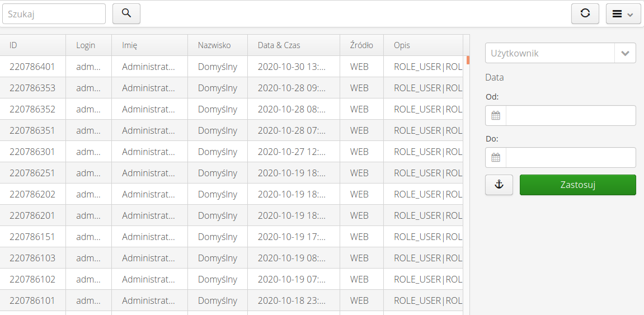Click into the Do date field

(571, 158)
